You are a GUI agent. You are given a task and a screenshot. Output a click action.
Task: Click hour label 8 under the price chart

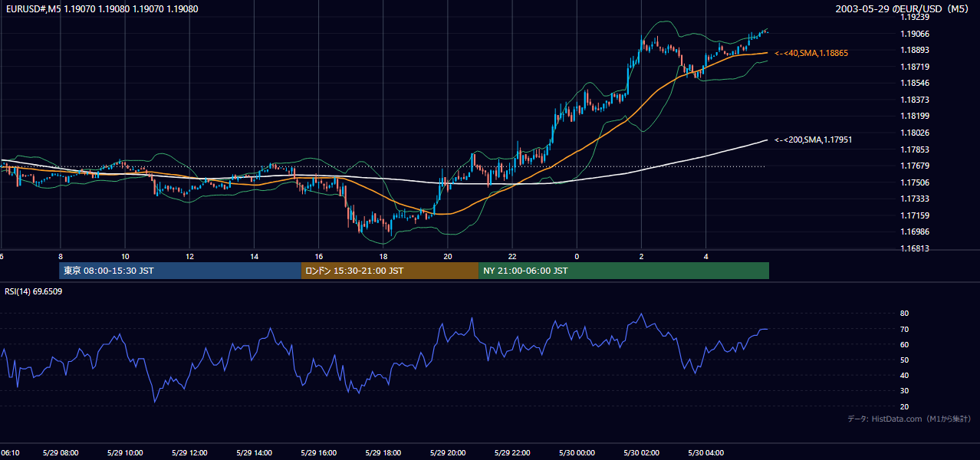click(61, 257)
